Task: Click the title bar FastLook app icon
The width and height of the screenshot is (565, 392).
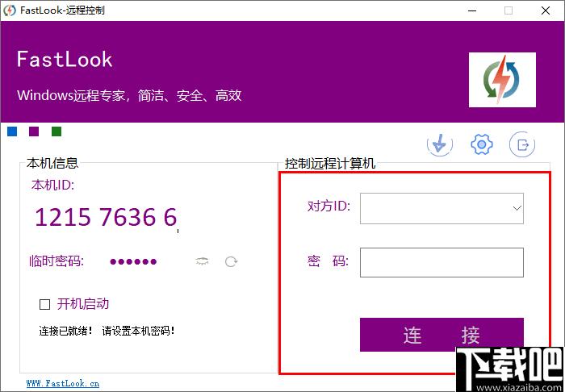Action: click(x=10, y=10)
